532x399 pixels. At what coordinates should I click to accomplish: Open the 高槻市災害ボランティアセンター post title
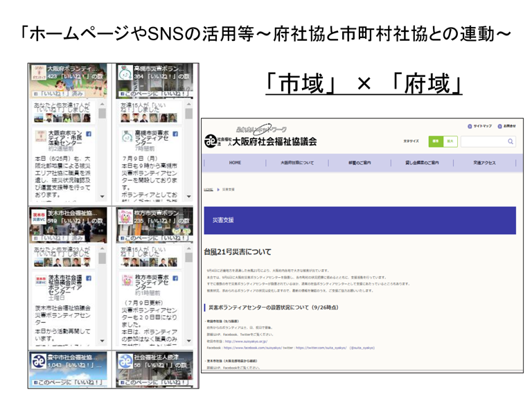pos(152,138)
